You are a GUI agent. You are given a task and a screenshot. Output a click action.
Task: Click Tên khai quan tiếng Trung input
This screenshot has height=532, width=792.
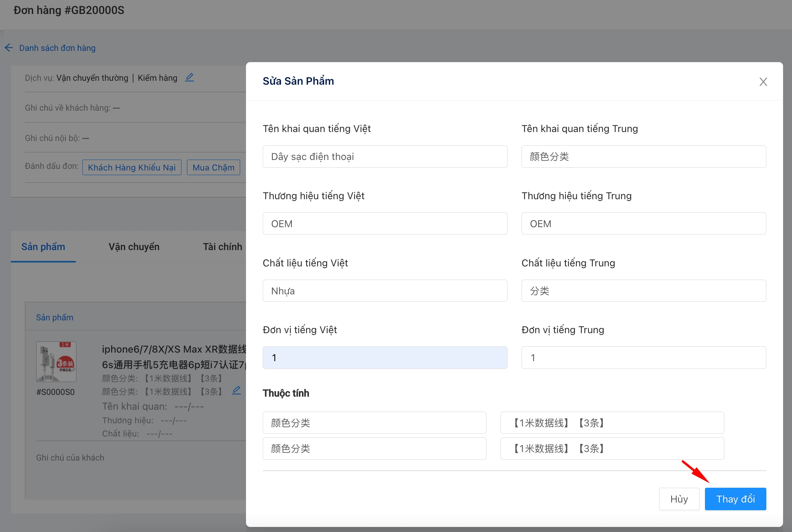pos(643,156)
